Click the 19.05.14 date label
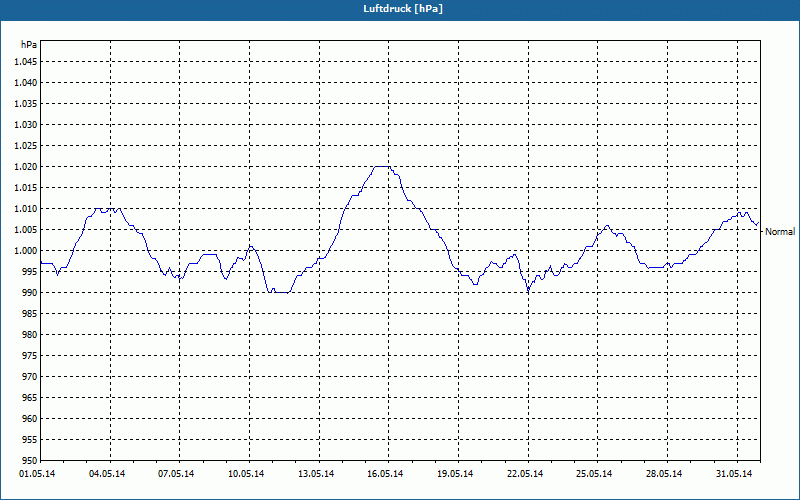 pyautogui.click(x=455, y=474)
